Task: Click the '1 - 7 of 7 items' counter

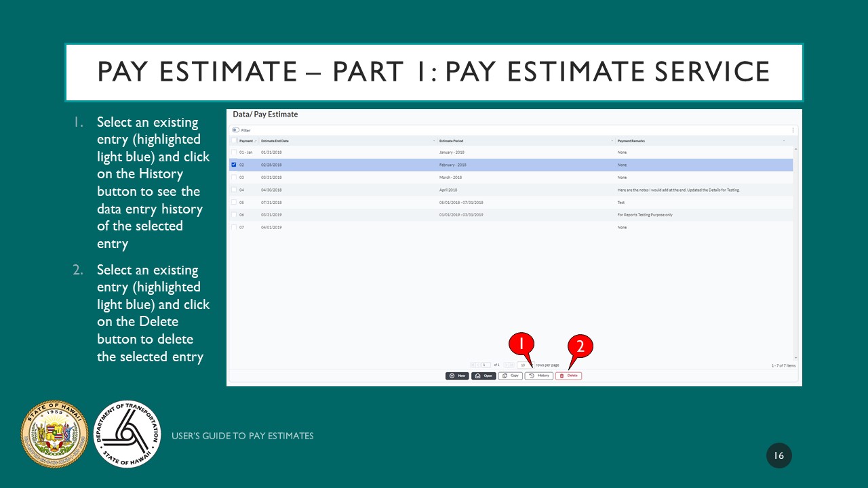Action: click(x=783, y=365)
